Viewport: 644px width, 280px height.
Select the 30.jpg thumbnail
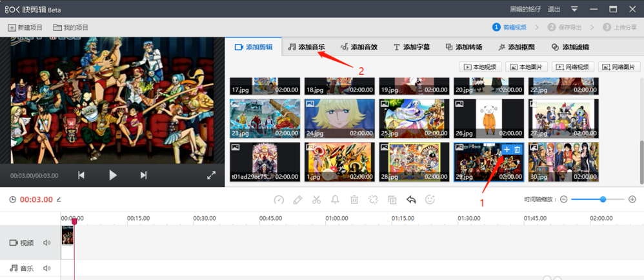(563, 162)
